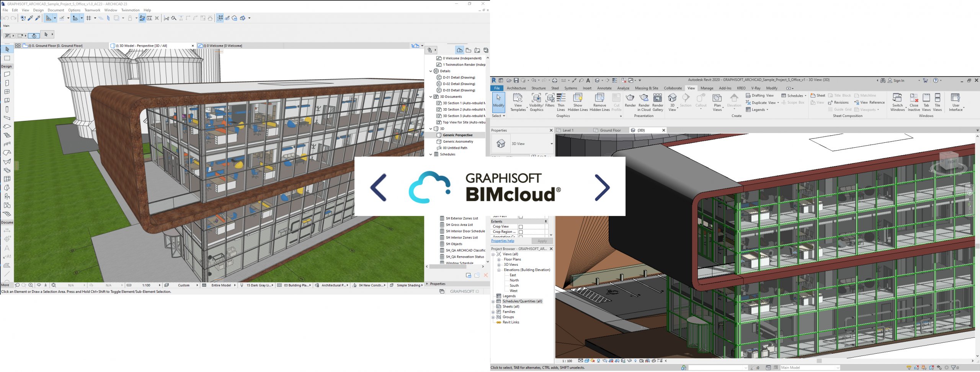Expand the Floor Plans tree node
Image resolution: width=980 pixels, height=372 pixels.
499,260
